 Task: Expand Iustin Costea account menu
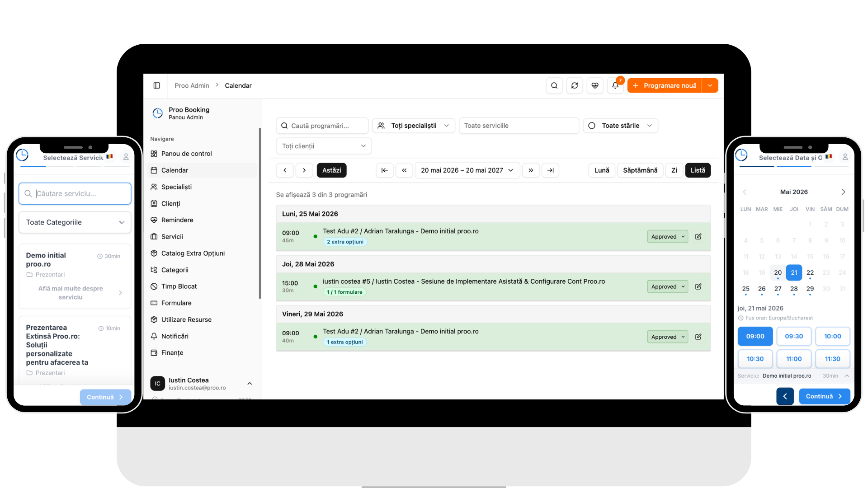point(250,384)
